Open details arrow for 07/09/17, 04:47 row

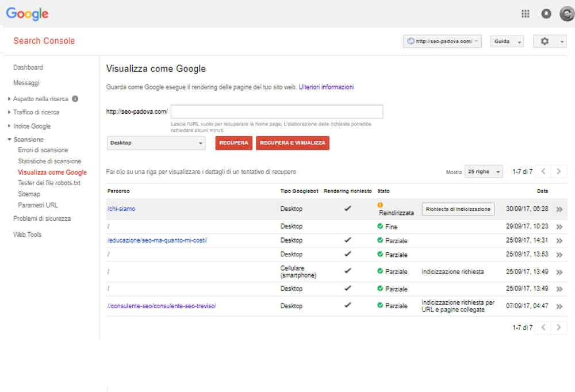559,306
